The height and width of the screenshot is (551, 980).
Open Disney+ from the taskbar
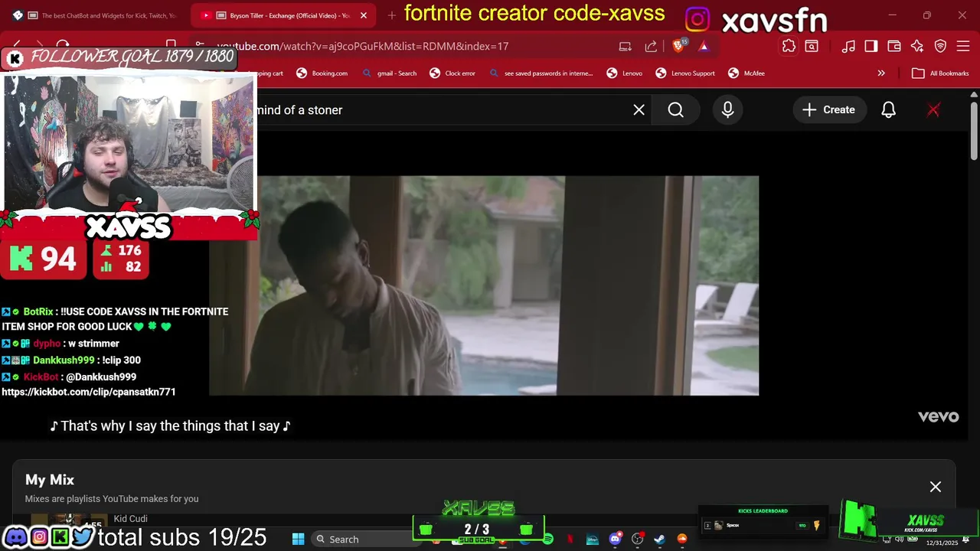[x=593, y=540]
